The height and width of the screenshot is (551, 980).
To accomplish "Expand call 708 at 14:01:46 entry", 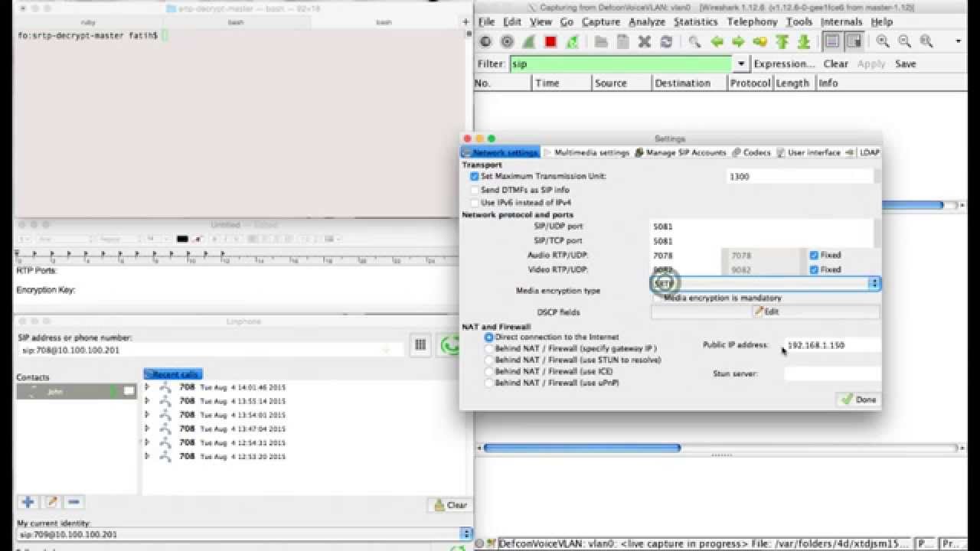I will [x=147, y=387].
